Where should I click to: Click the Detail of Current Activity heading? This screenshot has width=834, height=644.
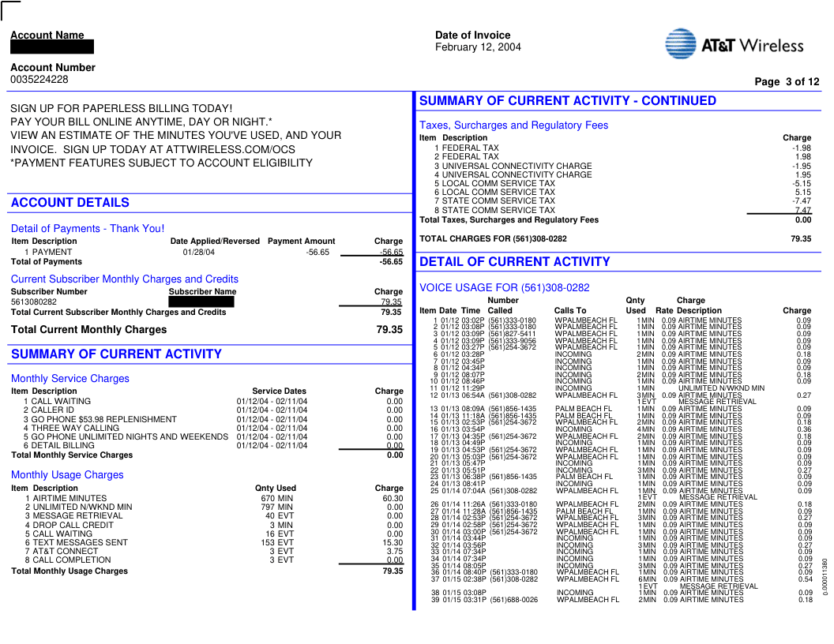(514, 262)
